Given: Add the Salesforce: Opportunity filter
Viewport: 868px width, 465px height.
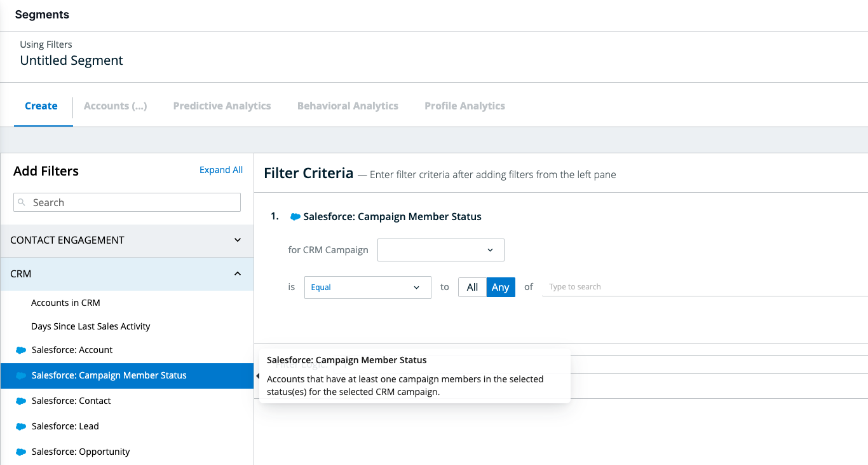Looking at the screenshot, I should click(127, 452).
